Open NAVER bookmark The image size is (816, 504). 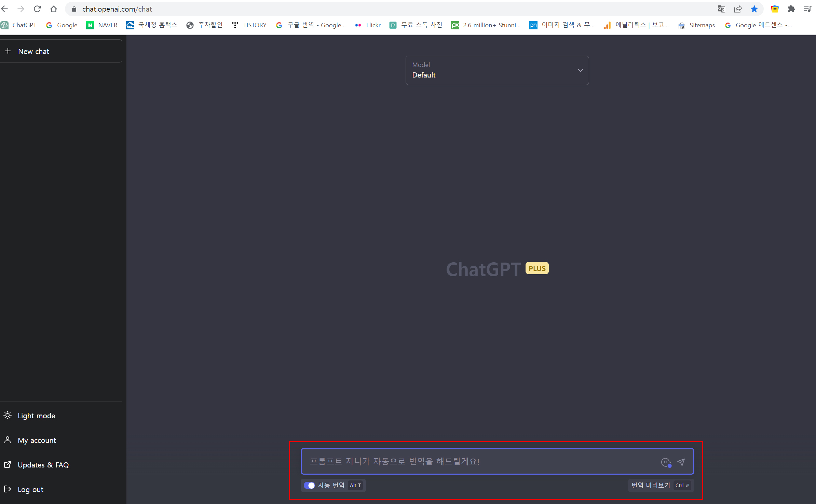(x=102, y=25)
